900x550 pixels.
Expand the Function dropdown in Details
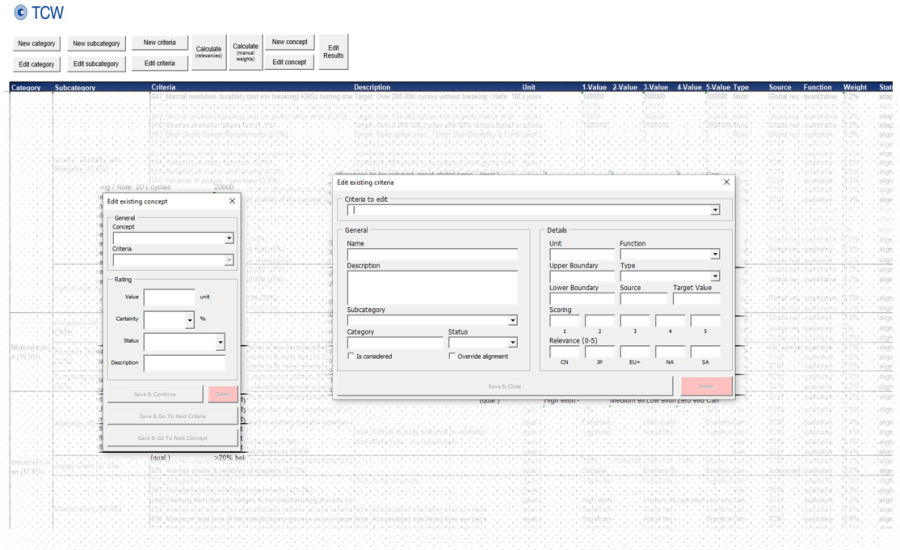[x=714, y=254]
